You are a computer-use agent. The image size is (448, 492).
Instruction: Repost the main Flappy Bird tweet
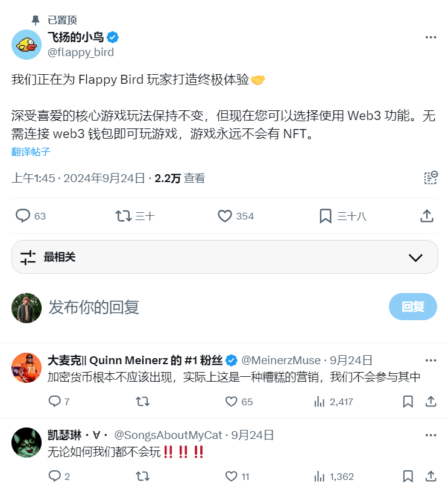(123, 216)
